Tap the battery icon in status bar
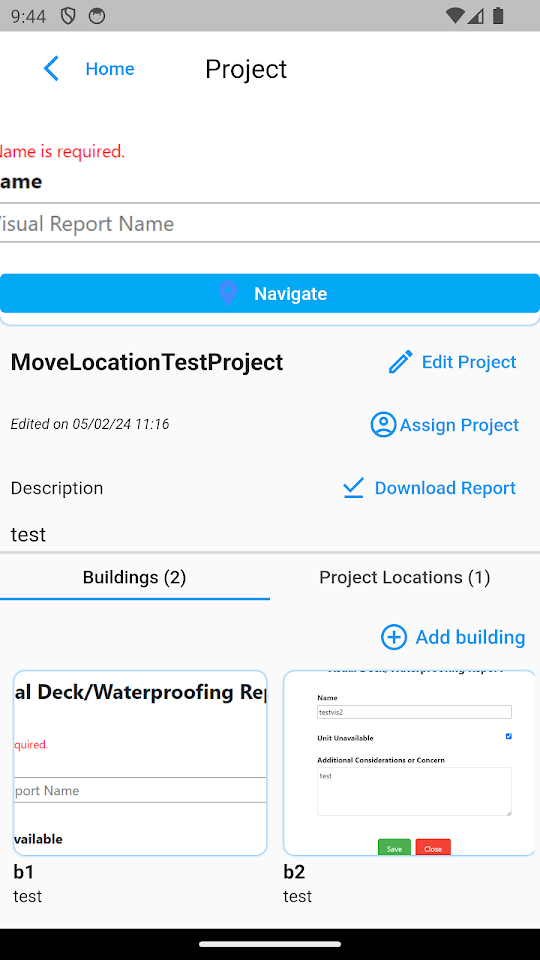Screen dimensions: 540x960 coord(498,15)
